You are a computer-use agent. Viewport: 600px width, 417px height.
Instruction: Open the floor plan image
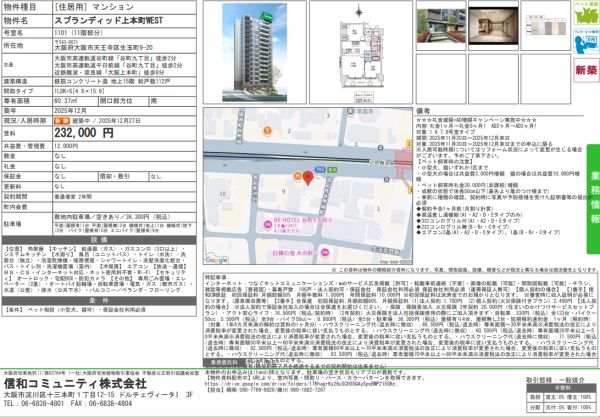[x=361, y=52]
